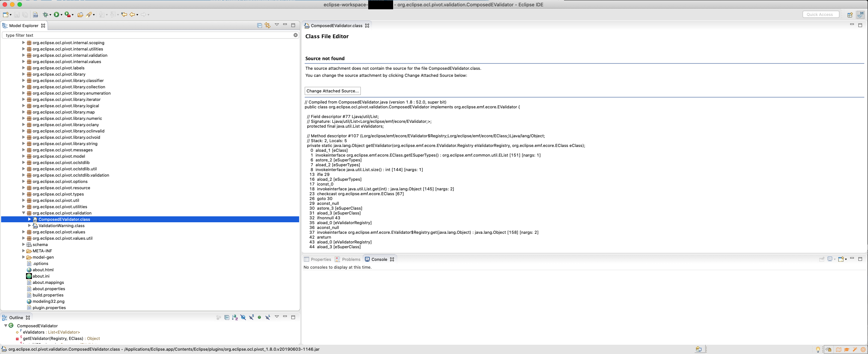Expand ValidationWarning.class tree node
Screen dimensions: 868x354
pyautogui.click(x=29, y=226)
